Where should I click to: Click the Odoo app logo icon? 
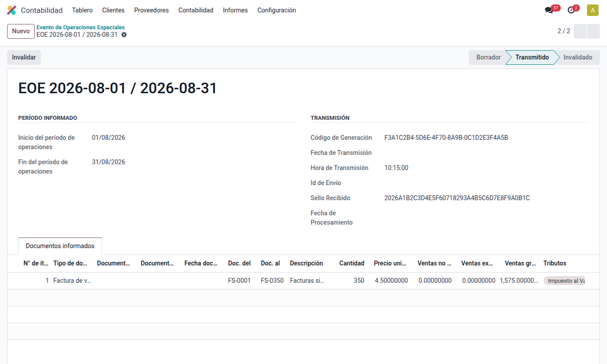(12, 10)
